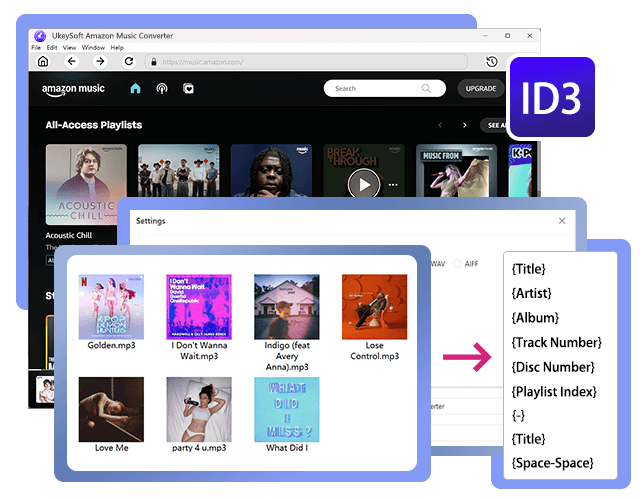Click the padlock icon in address bar
The image size is (640, 500).
pos(154,62)
